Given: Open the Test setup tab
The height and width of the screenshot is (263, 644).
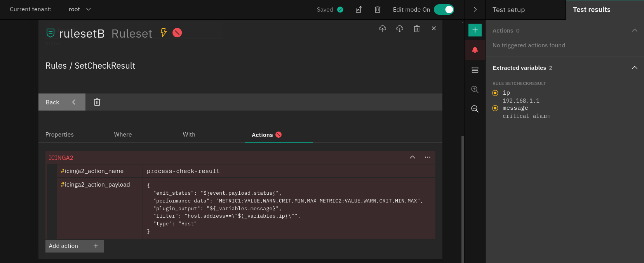Looking at the screenshot, I should [508, 10].
